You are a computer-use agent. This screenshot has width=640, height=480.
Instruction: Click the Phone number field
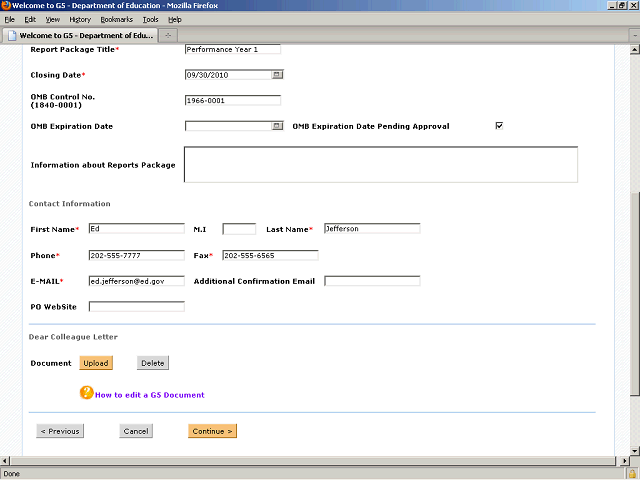tap(137, 256)
